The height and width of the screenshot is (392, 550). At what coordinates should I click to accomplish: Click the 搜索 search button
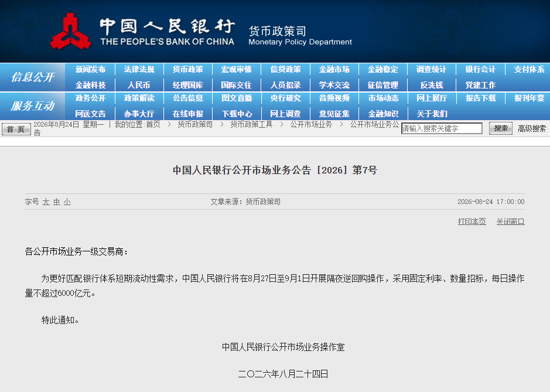pos(501,128)
